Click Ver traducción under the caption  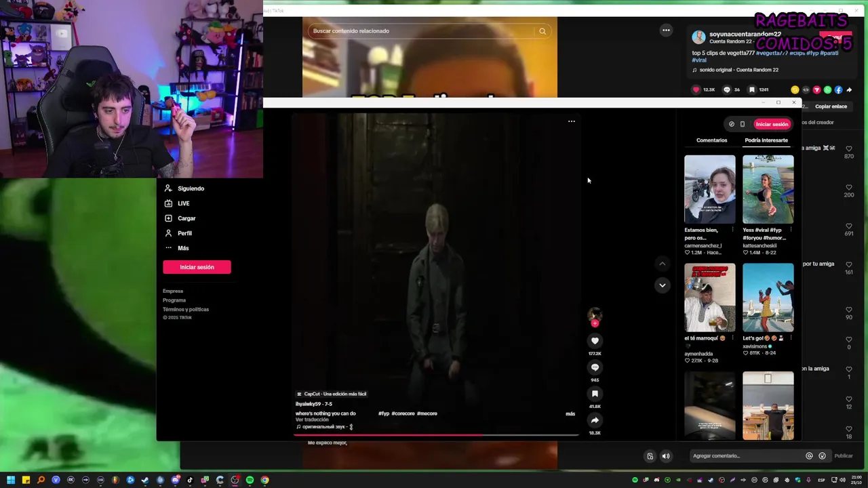(x=312, y=420)
